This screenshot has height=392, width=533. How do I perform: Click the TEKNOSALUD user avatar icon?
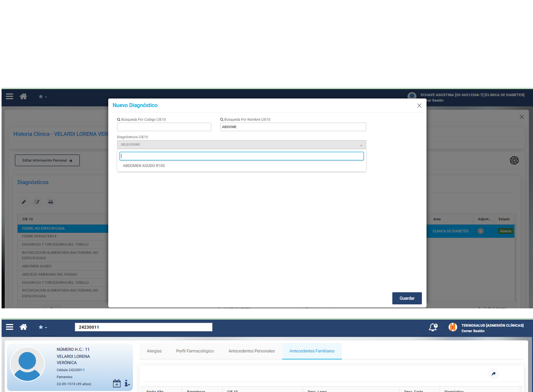pyautogui.click(x=452, y=327)
